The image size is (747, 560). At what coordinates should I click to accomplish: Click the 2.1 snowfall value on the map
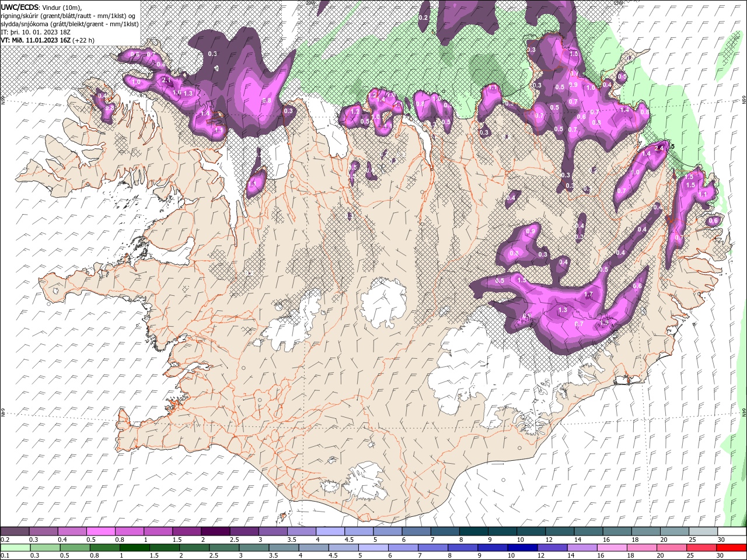click(x=166, y=80)
